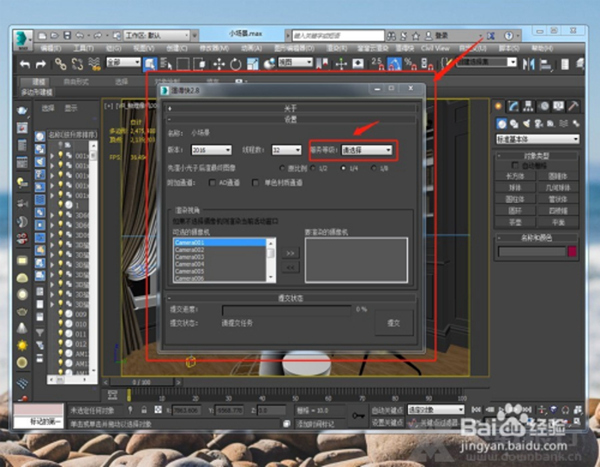Click the object color swatch in 名称和颜色
This screenshot has width=600, height=467.
point(570,253)
